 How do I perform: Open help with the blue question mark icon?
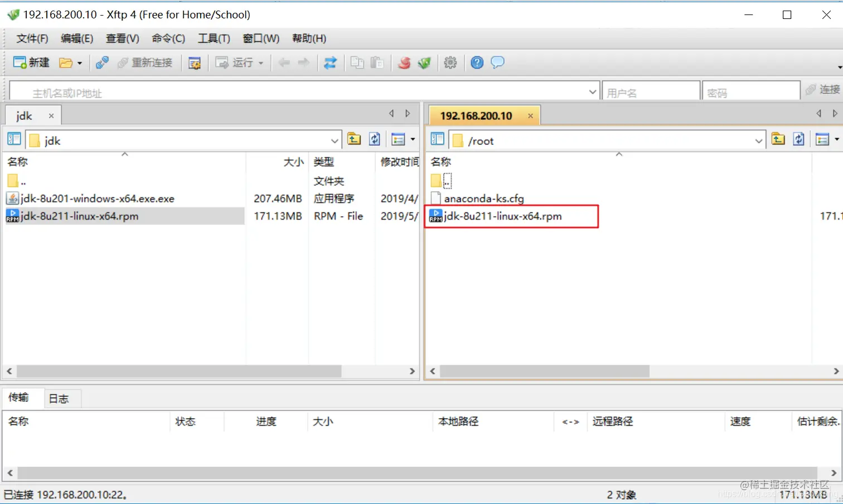coord(477,62)
